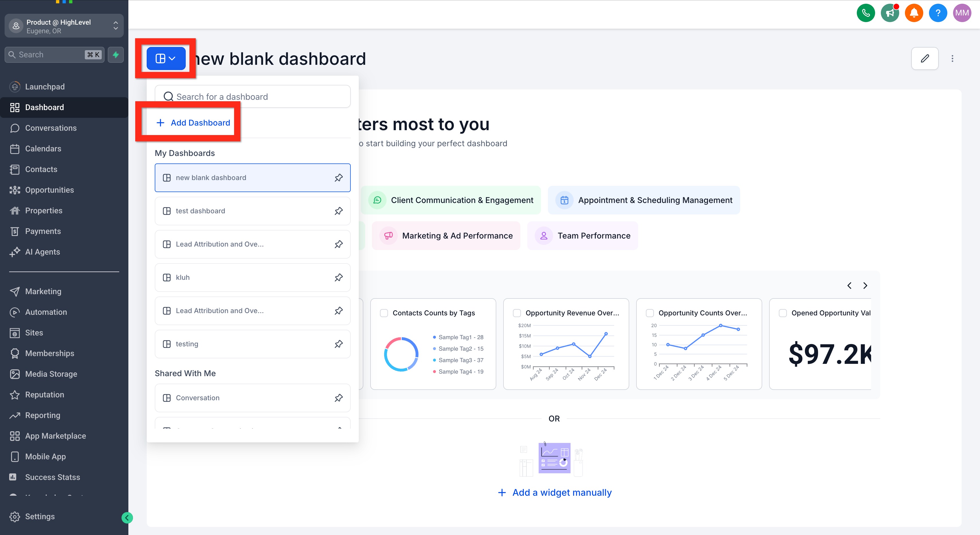Pin the test dashboard entry
This screenshot has width=980, height=535.
[x=338, y=211]
